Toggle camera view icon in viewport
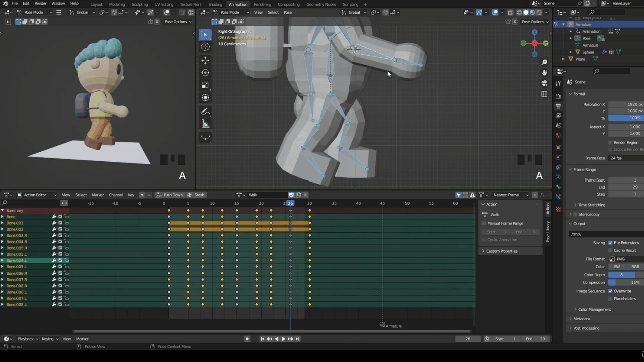 pos(544,83)
